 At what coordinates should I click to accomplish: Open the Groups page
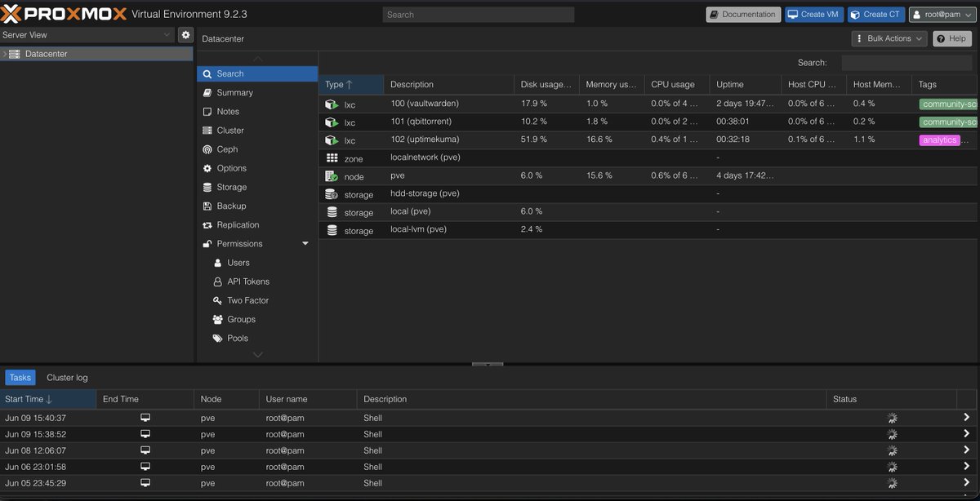[x=257, y=319]
